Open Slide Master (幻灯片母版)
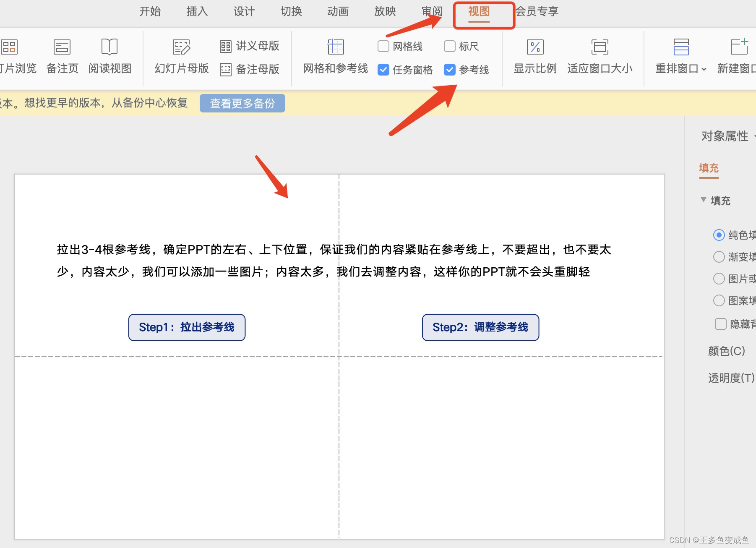 182,57
